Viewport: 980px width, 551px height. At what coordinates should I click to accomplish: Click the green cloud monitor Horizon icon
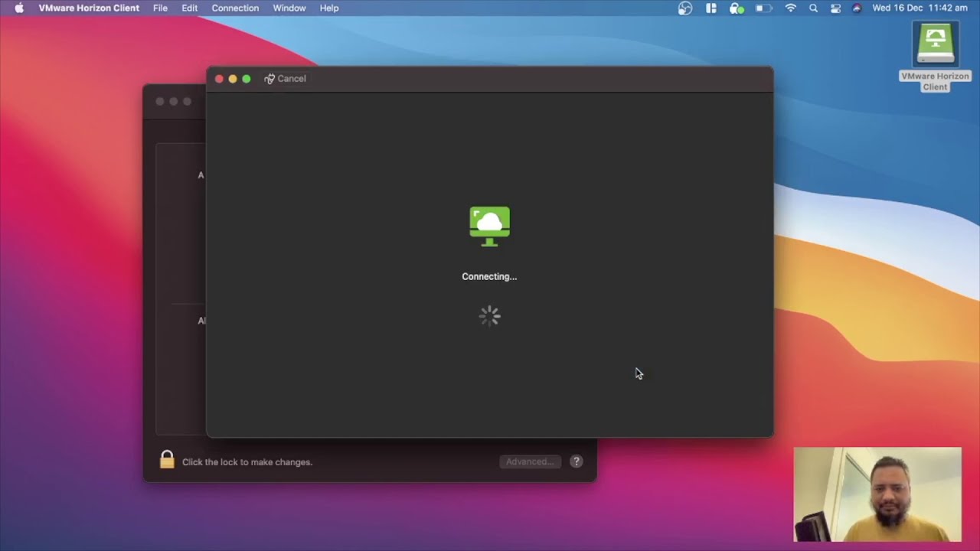(490, 227)
